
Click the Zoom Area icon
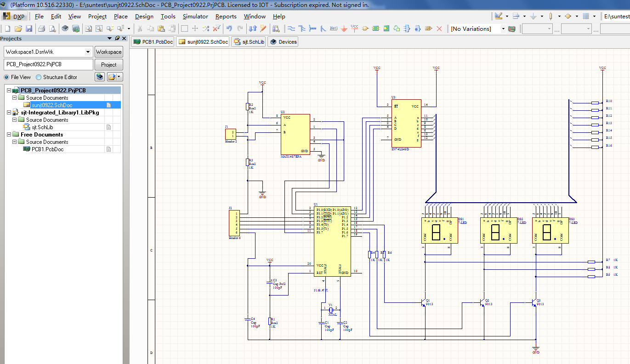pos(99,28)
